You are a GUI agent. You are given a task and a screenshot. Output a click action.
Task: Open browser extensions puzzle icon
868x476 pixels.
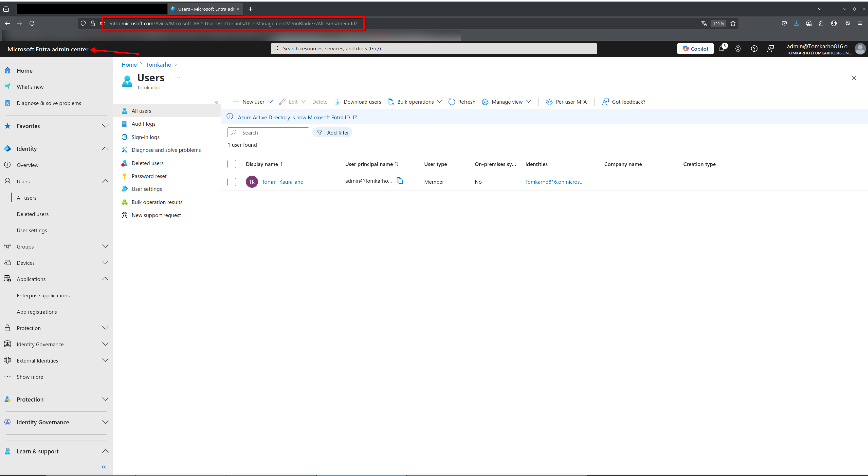click(x=821, y=23)
